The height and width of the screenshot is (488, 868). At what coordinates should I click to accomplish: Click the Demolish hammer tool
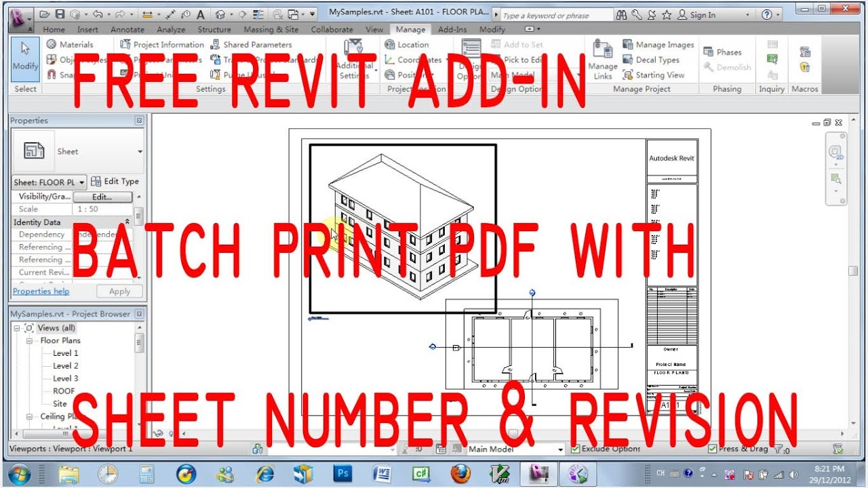(727, 67)
